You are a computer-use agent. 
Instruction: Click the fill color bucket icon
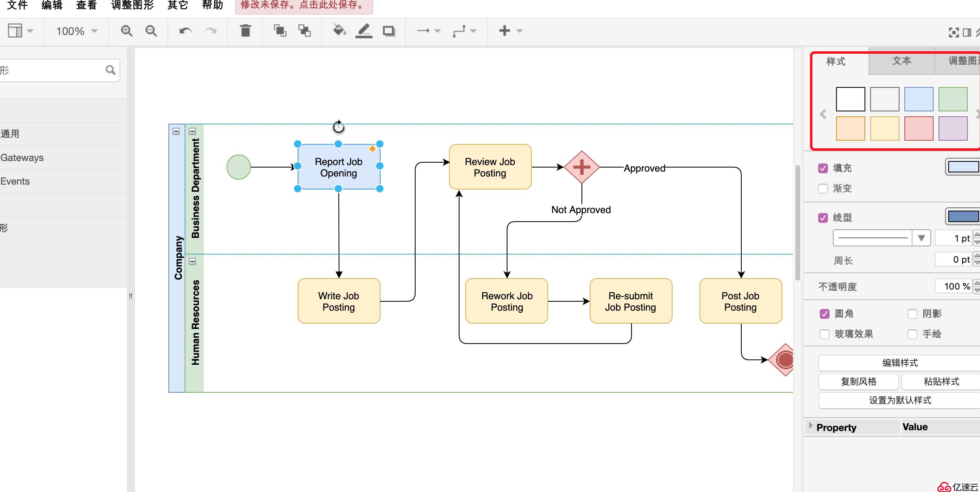339,31
